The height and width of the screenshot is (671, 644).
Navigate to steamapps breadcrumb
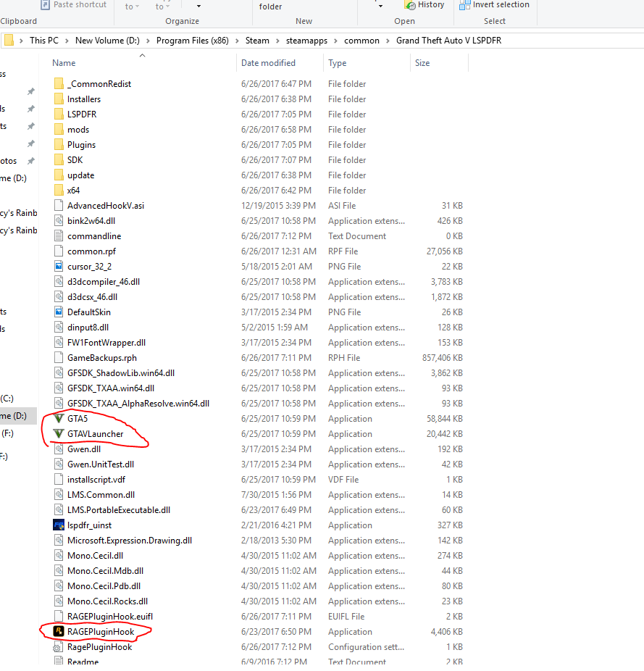[x=306, y=41]
